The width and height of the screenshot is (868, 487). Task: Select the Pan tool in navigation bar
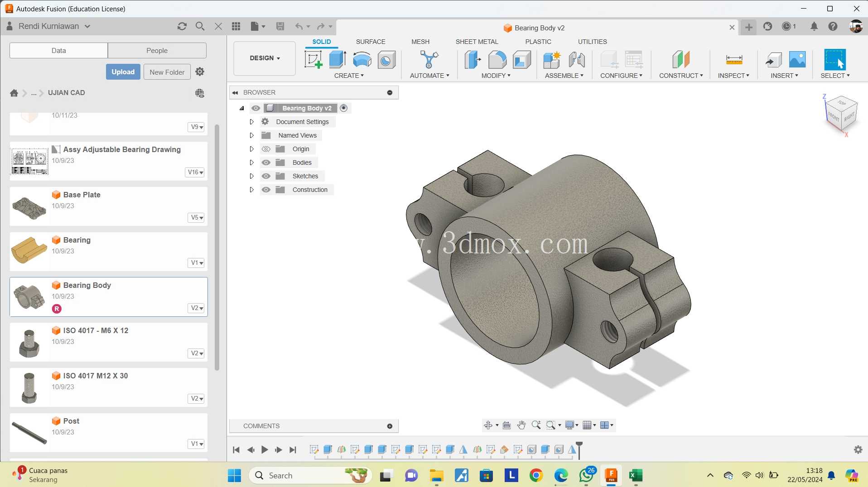[521, 425]
